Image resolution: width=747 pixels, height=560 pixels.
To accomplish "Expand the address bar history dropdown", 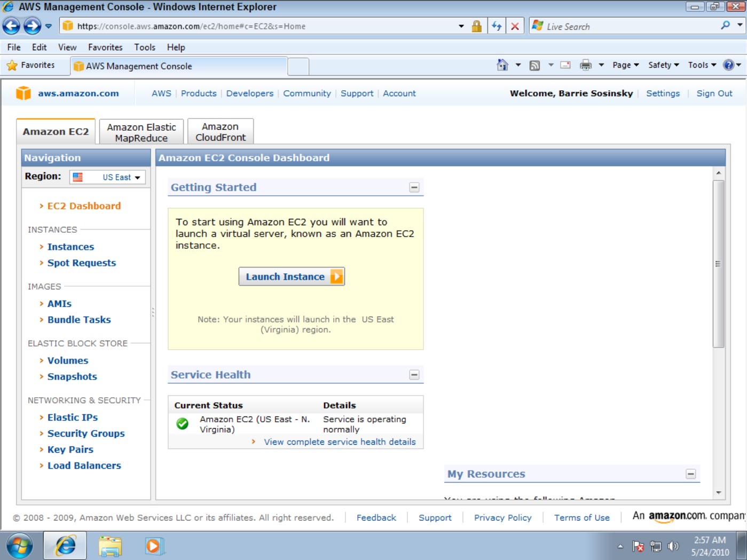I will [461, 26].
